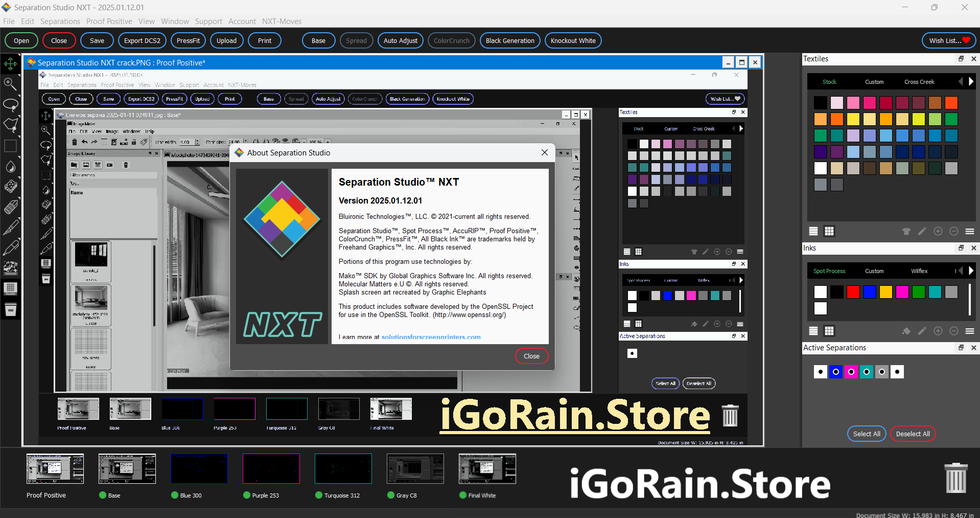980x518 pixels.
Task: Switch Textiles panel to list view
Action: (813, 231)
